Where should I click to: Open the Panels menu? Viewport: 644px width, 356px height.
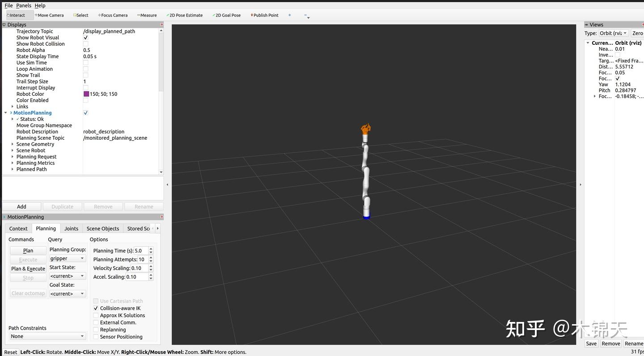23,5
